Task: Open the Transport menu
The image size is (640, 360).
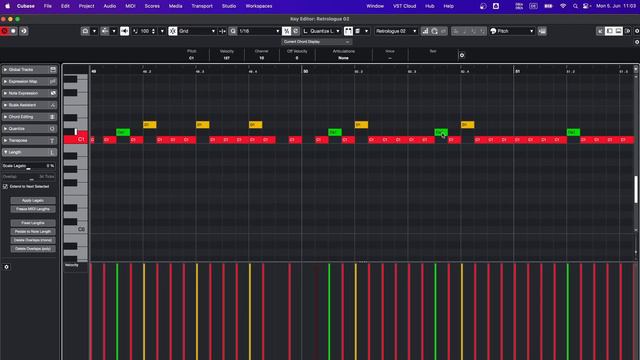Action: pyautogui.click(x=202, y=6)
